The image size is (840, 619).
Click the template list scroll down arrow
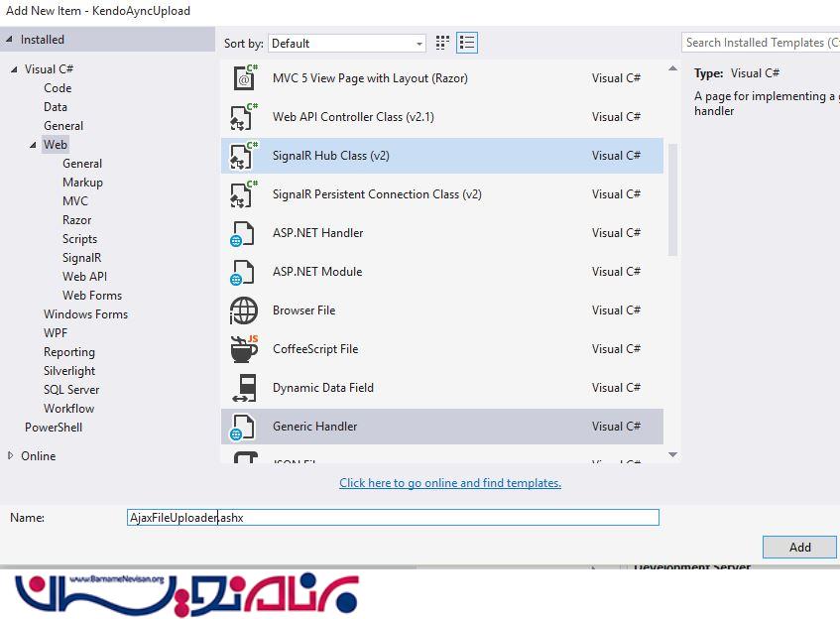[672, 454]
